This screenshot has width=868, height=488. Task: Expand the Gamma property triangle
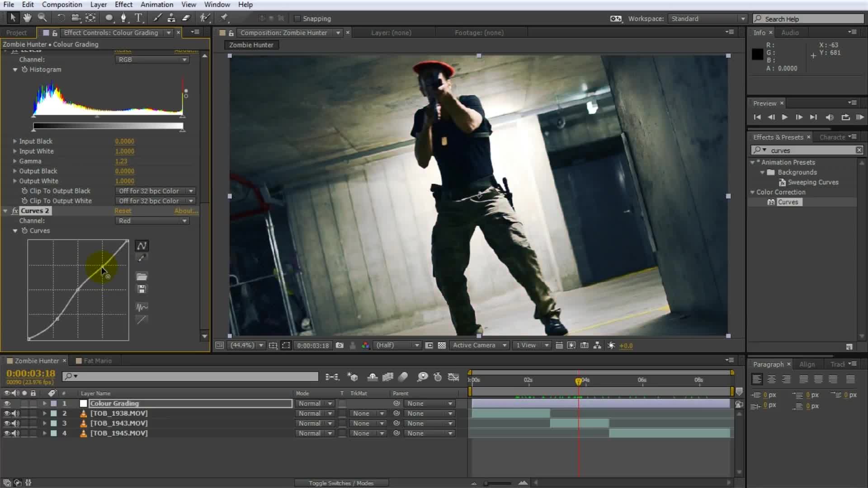14,161
